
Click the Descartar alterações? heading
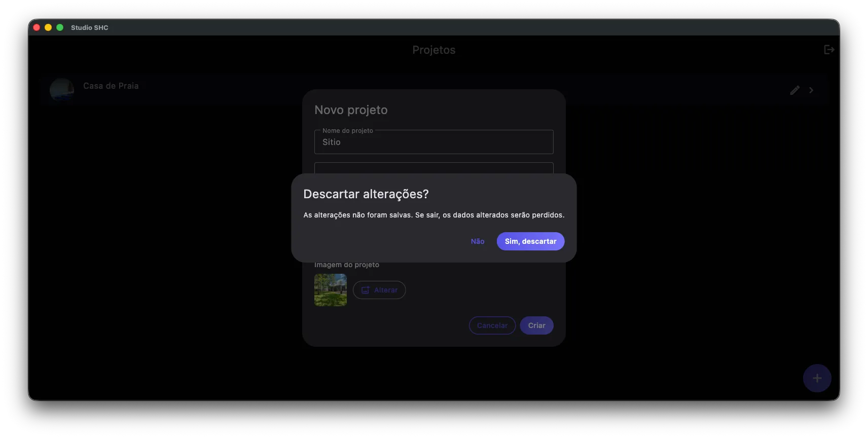pos(366,194)
